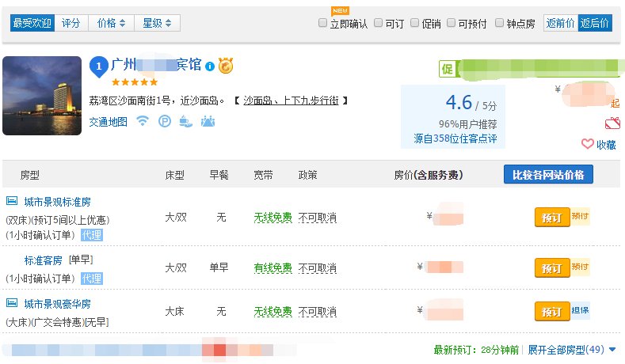
Task: Click 单早 breakfast cell in 标准客房 row
Action: (x=219, y=267)
